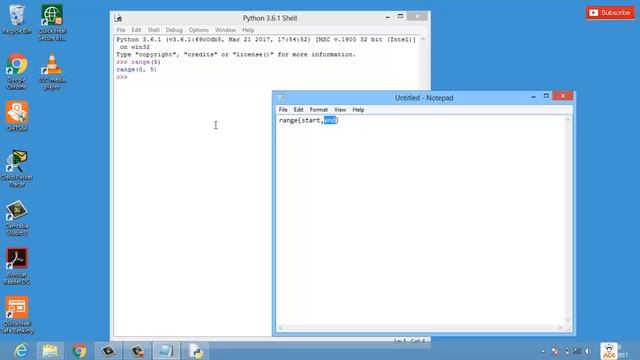Click Python Shell scrollbar up arrow

pyautogui.click(x=423, y=39)
